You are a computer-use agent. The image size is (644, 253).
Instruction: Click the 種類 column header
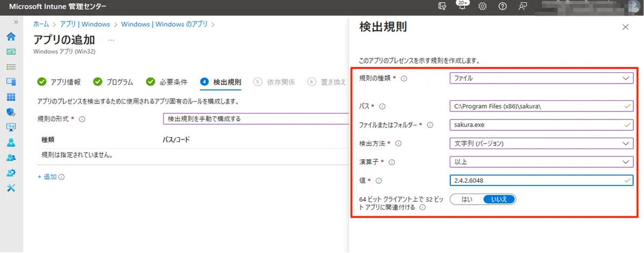pyautogui.click(x=48, y=139)
